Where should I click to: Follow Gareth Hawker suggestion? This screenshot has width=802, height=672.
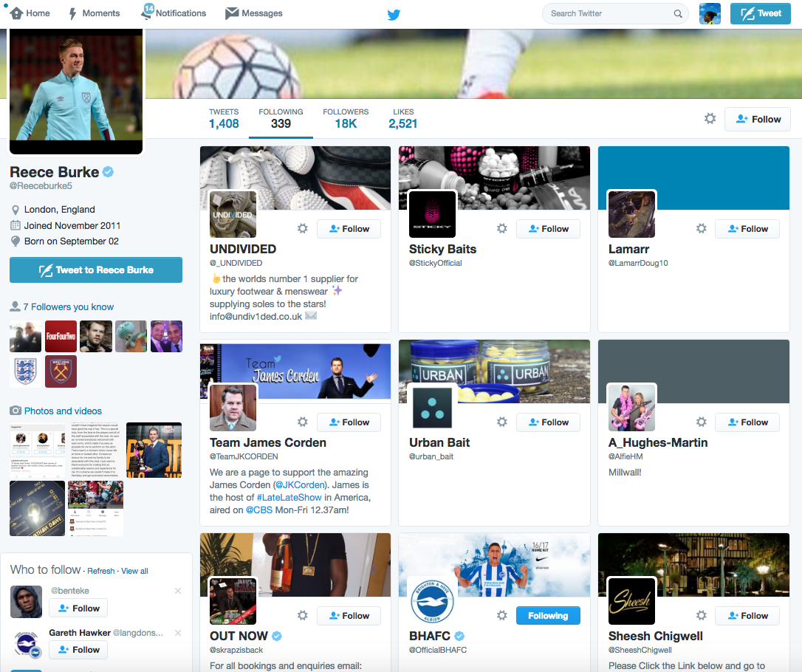pos(78,650)
